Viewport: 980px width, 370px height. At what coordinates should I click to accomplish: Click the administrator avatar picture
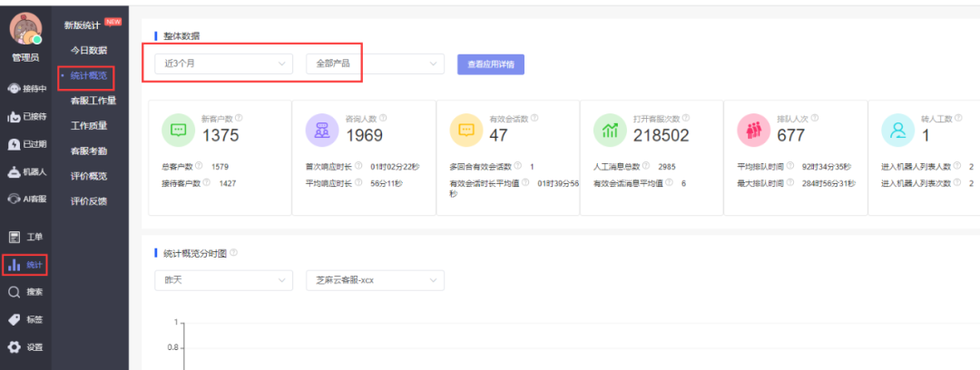(x=25, y=29)
